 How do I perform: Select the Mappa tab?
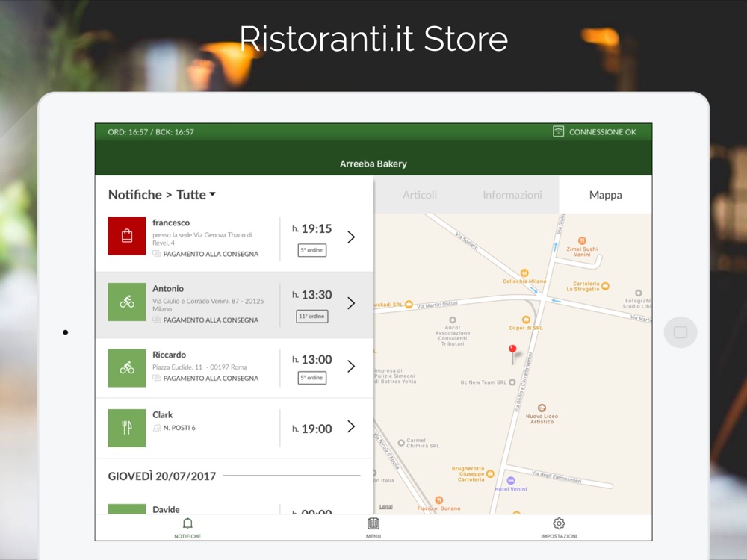pyautogui.click(x=606, y=195)
